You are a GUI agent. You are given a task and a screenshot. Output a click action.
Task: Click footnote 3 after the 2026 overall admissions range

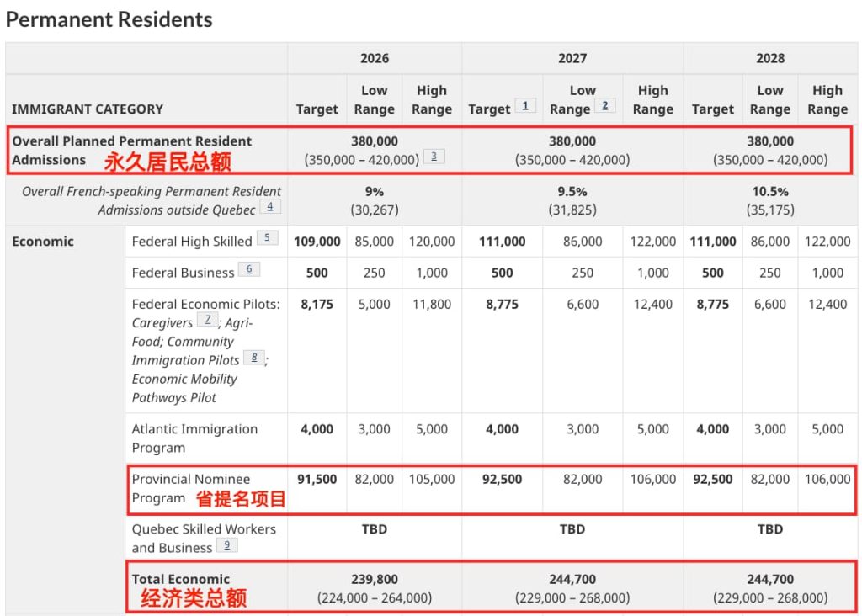pyautogui.click(x=434, y=156)
